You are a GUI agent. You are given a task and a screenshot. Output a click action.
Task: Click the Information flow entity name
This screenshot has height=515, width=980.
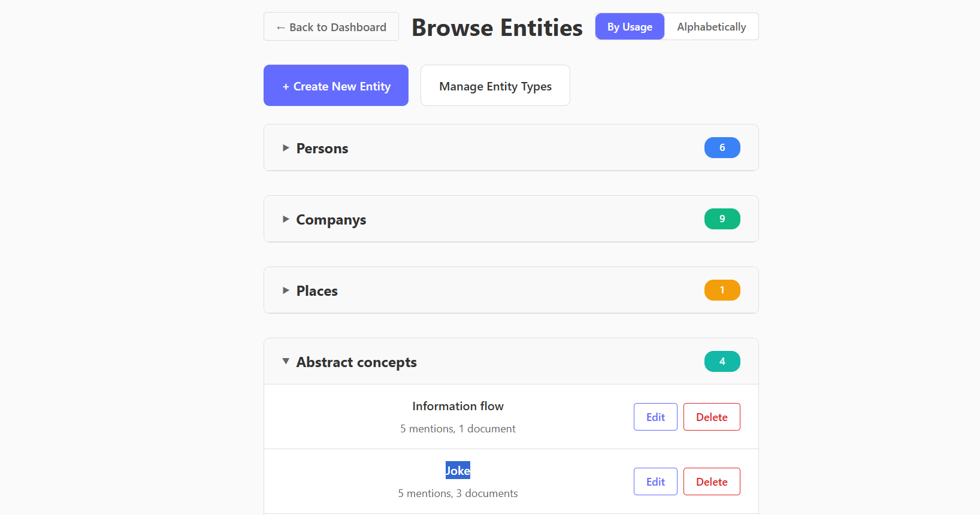pyautogui.click(x=458, y=406)
